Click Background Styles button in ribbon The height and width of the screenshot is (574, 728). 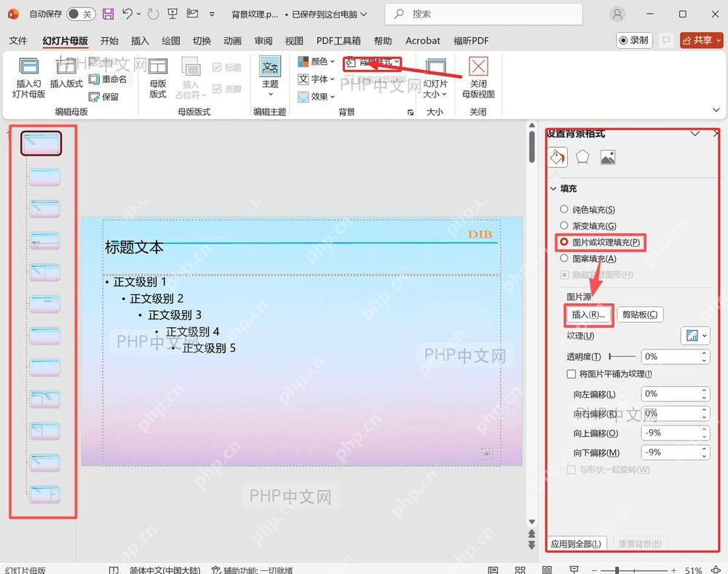[372, 62]
